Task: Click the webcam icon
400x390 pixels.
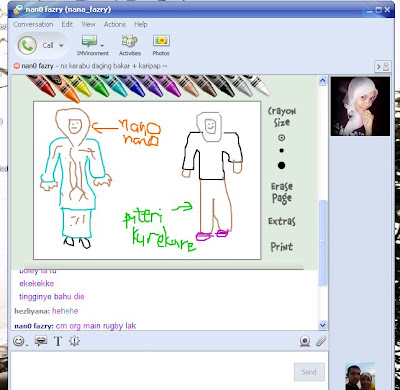Action: point(305,341)
